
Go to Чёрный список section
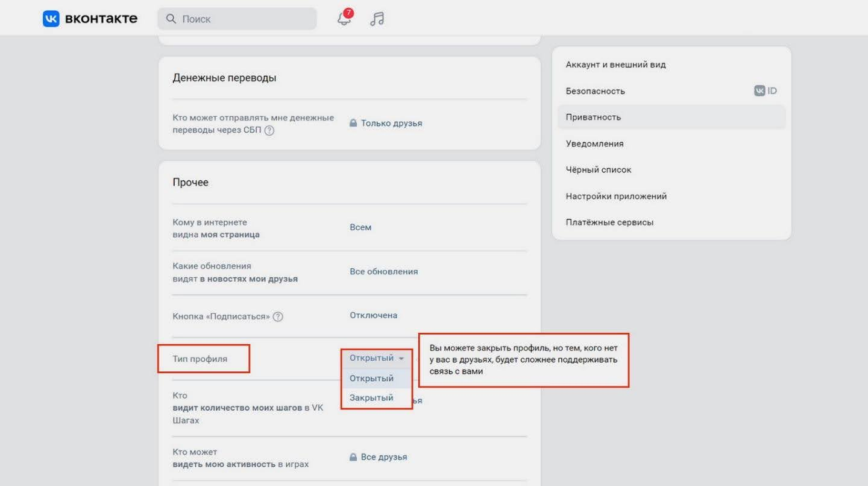tap(599, 170)
